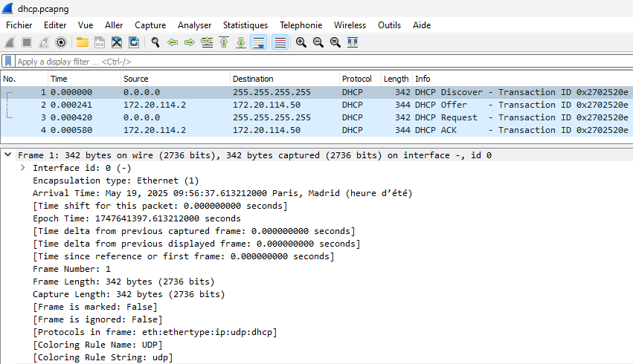Select the Arrival Time line
Screen dimensions: 633x364
(x=222, y=193)
